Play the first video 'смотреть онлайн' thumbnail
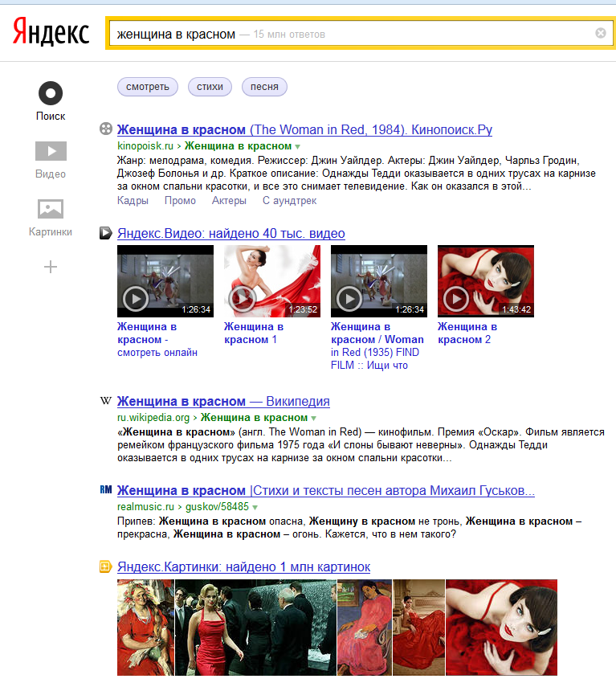The width and height of the screenshot is (616, 687). click(165, 281)
